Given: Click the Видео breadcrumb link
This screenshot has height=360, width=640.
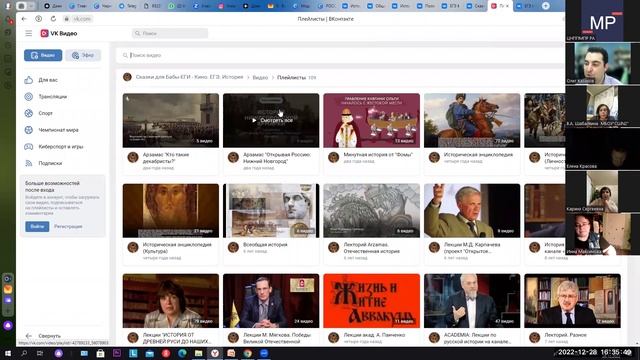Looking at the screenshot, I should 260,78.
